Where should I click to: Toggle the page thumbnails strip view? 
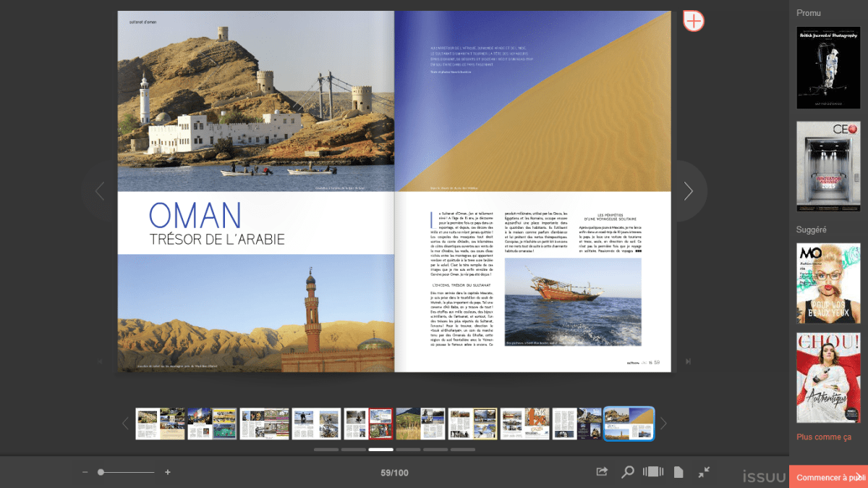(653, 472)
